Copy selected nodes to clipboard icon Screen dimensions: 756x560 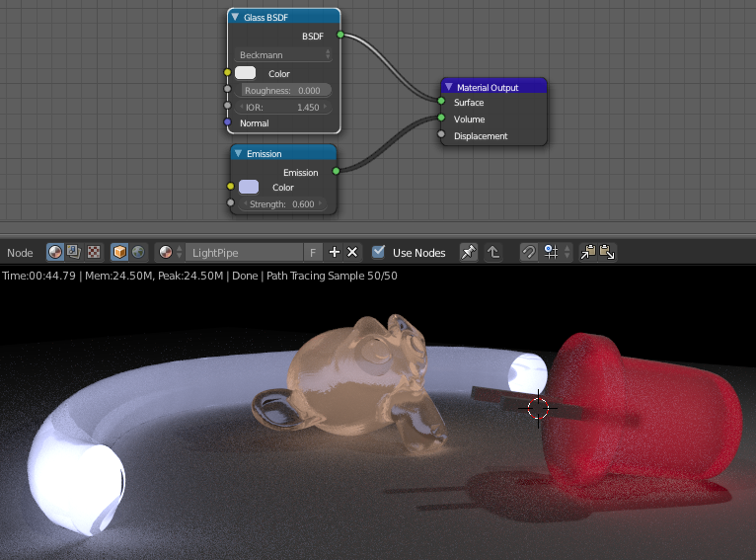coord(588,252)
